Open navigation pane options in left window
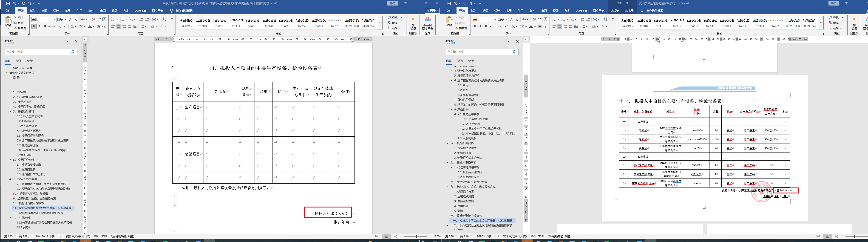 click(x=67, y=41)
